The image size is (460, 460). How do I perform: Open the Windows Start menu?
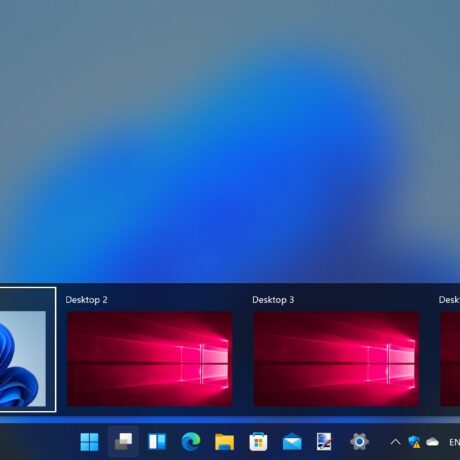89,442
